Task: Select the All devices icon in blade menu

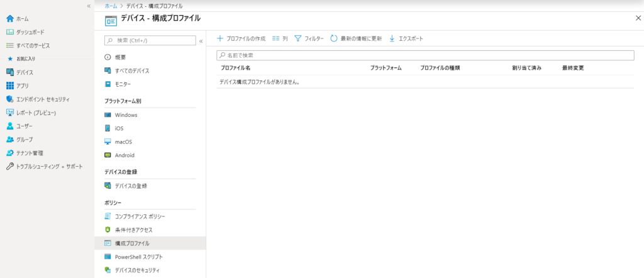Action: [x=108, y=70]
